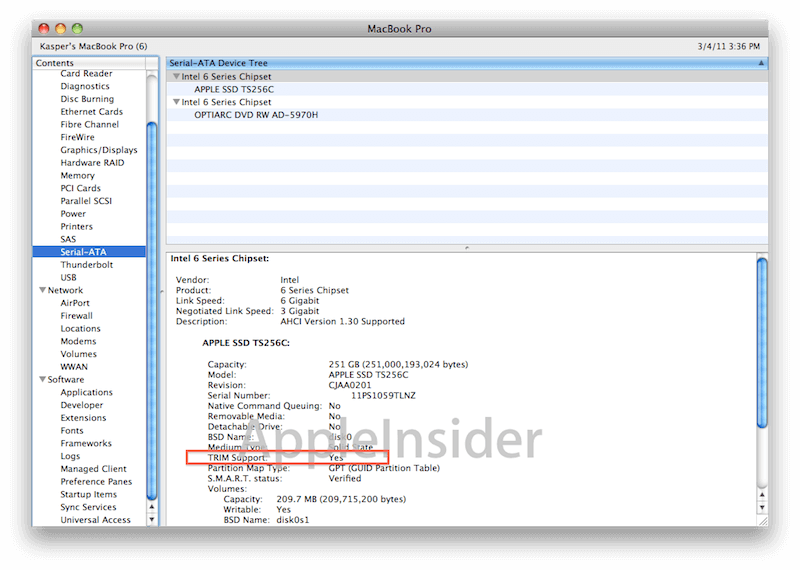Viewport: 800px width, 570px height.
Task: View Power information
Action: tap(73, 214)
